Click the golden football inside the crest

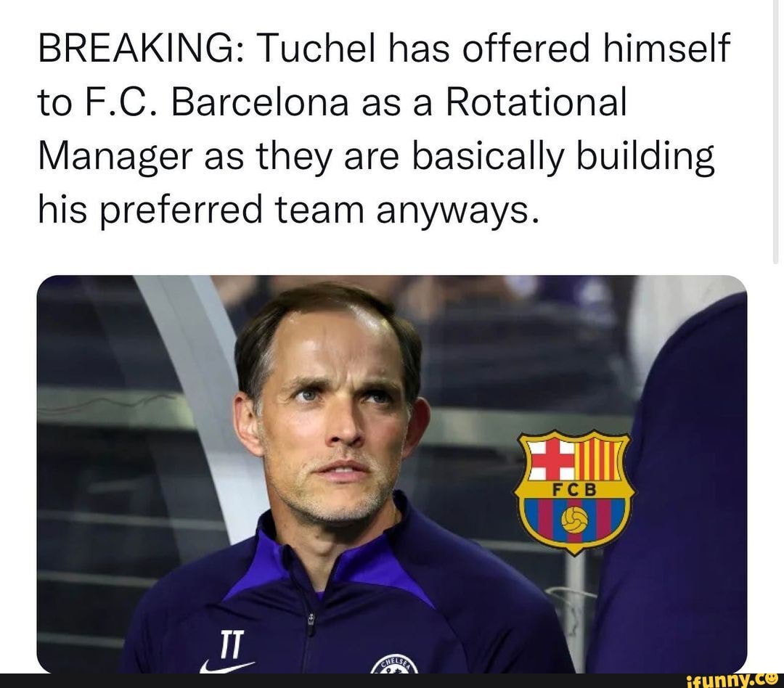coord(574,520)
